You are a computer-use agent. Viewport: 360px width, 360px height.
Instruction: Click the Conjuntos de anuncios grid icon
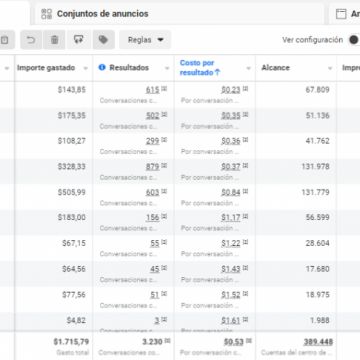pyautogui.click(x=46, y=14)
